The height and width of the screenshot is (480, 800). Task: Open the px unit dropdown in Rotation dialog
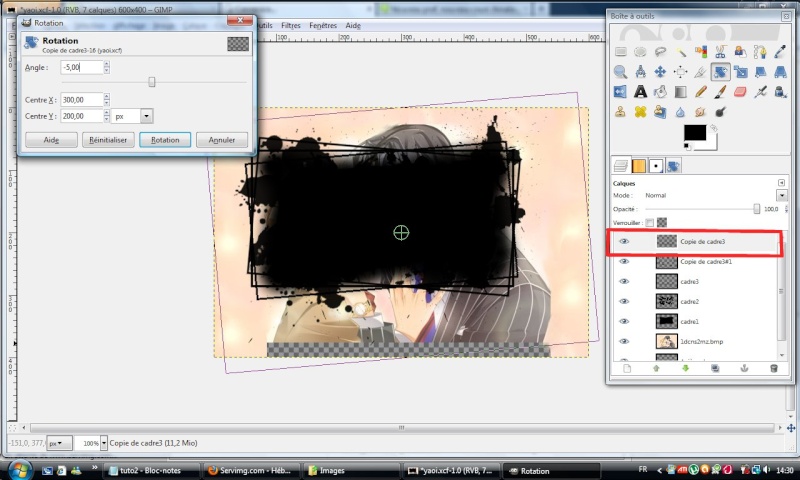pyautogui.click(x=146, y=116)
